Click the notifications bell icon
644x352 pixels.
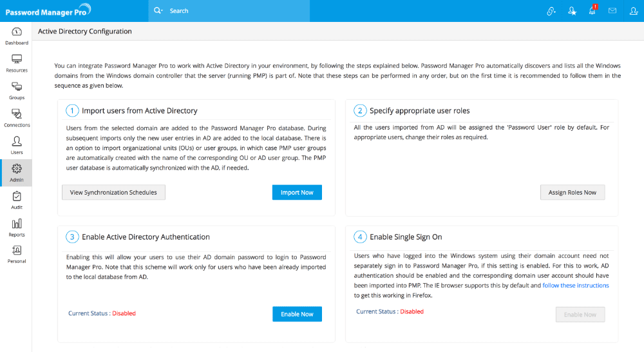pyautogui.click(x=592, y=10)
